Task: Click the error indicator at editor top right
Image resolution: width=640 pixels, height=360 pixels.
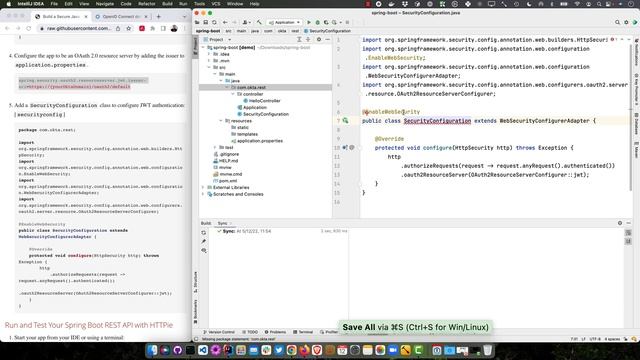Action: point(613,40)
